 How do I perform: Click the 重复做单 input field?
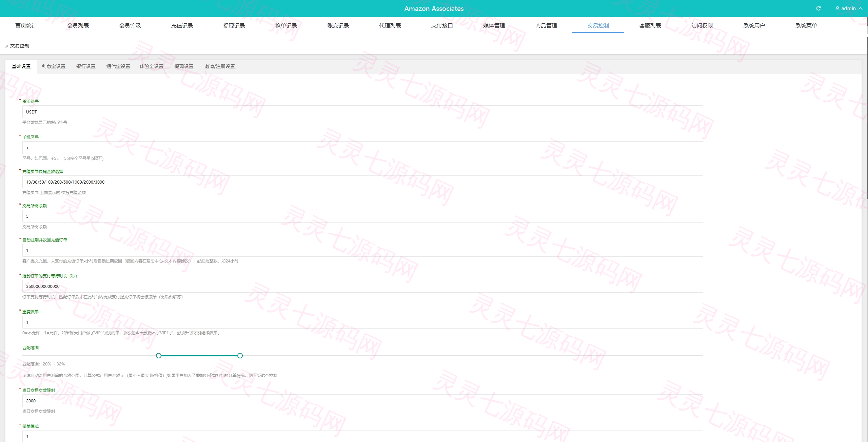click(363, 322)
